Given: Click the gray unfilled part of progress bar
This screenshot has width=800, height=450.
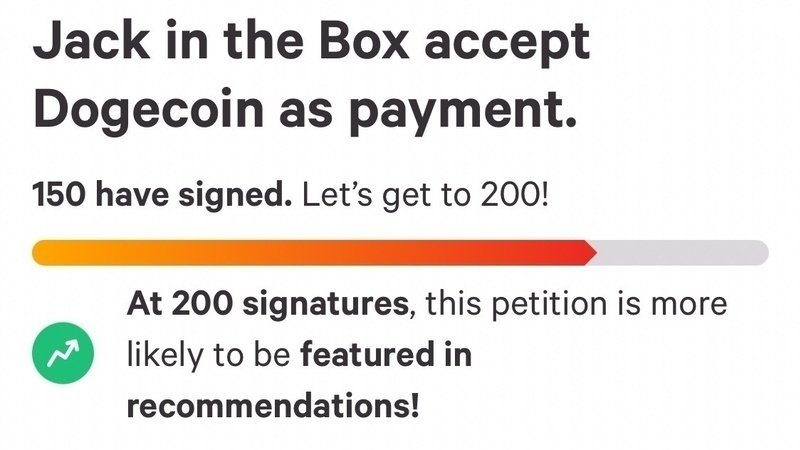Looking at the screenshot, I should 682,253.
